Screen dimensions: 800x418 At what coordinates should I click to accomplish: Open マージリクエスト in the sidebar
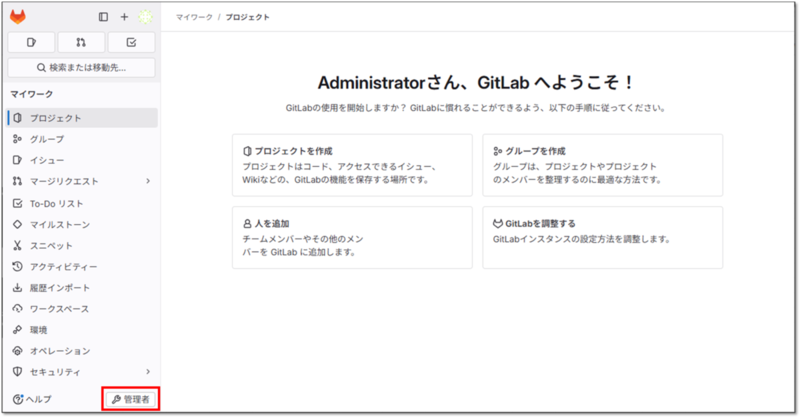pos(83,181)
